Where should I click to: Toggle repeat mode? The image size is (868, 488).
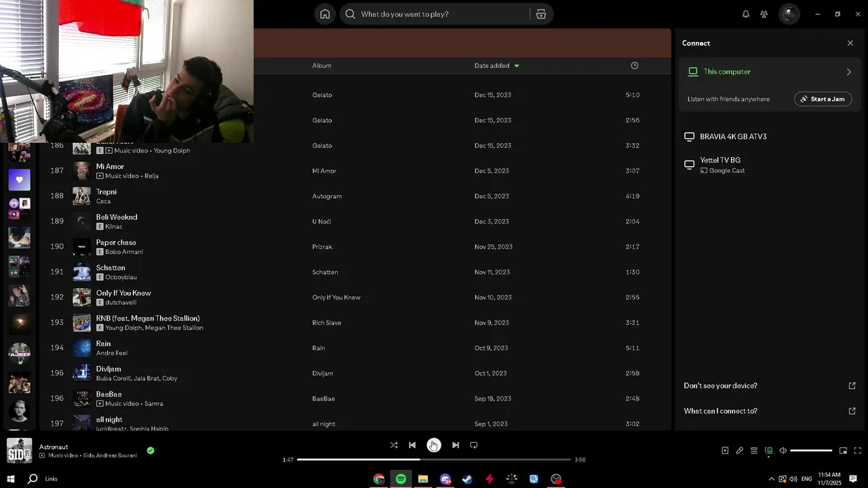[474, 445]
